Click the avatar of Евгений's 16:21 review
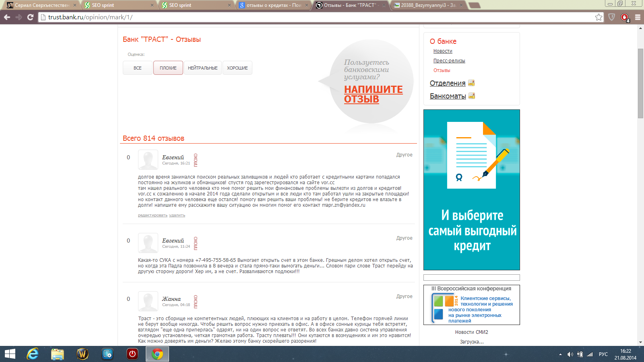Image resolution: width=644 pixels, height=362 pixels. [x=148, y=160]
